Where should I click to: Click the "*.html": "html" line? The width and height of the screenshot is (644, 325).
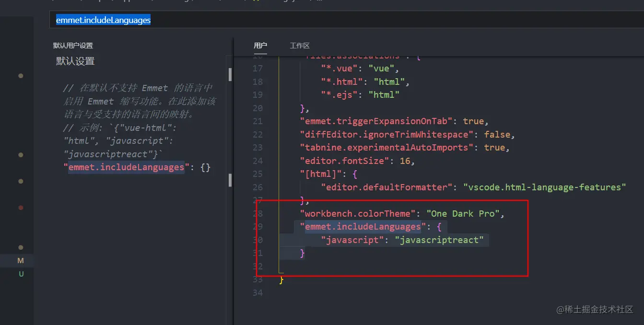click(365, 81)
